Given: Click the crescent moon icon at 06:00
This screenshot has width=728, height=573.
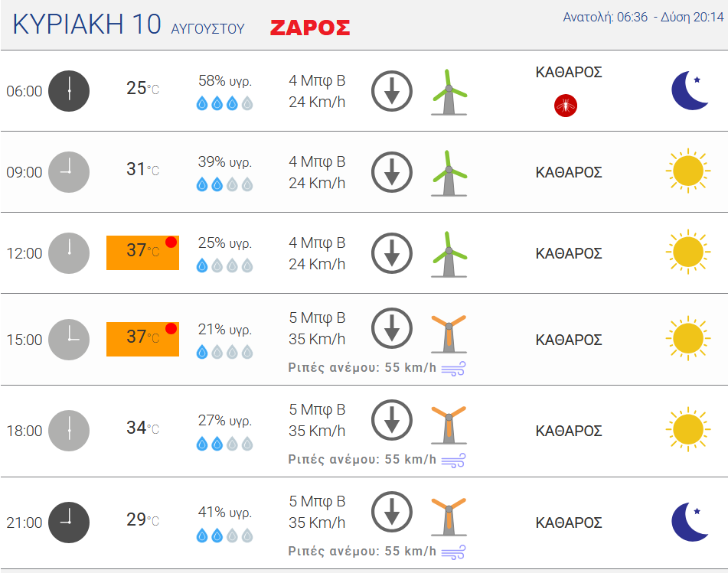Looking at the screenshot, I should (x=690, y=90).
